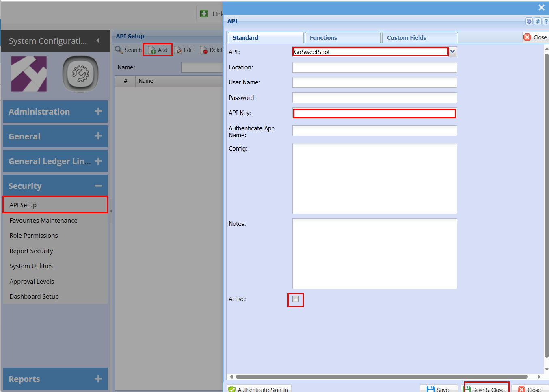
Task: Click the horizontal scrollbar in the API dialog
Action: (382, 377)
